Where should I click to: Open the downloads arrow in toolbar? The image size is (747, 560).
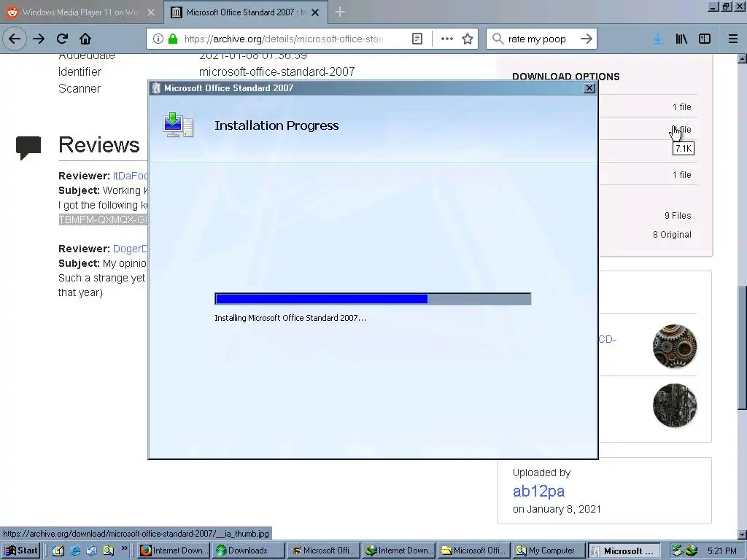(657, 39)
